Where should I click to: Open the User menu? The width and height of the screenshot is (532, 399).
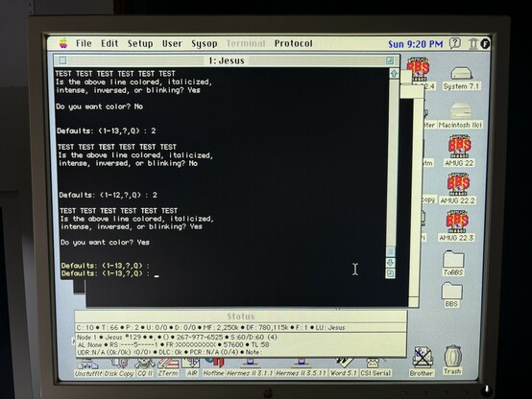[172, 43]
